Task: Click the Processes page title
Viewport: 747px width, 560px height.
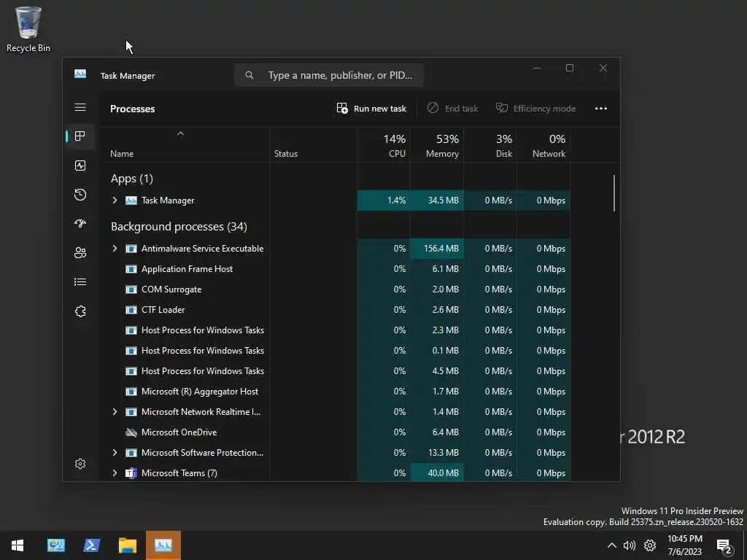Action: (x=133, y=109)
